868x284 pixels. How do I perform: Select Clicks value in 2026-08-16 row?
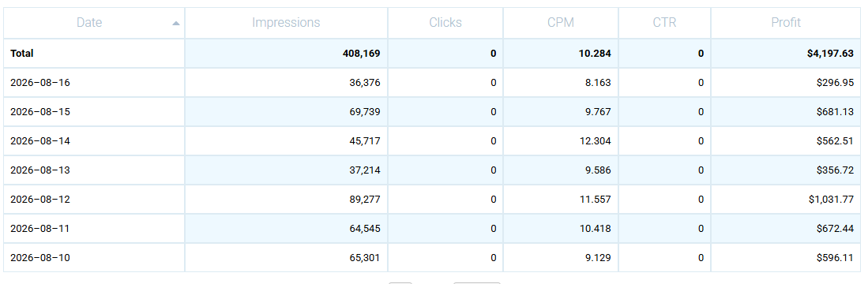click(493, 83)
